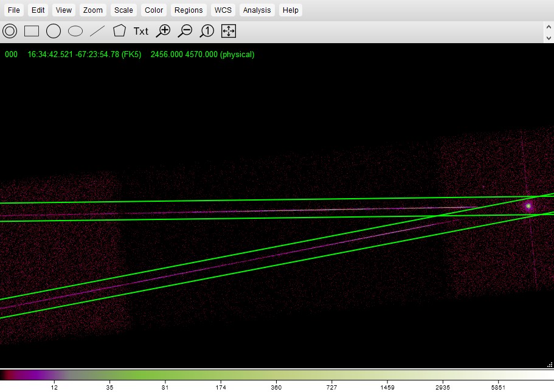Select the line region tool

97,31
